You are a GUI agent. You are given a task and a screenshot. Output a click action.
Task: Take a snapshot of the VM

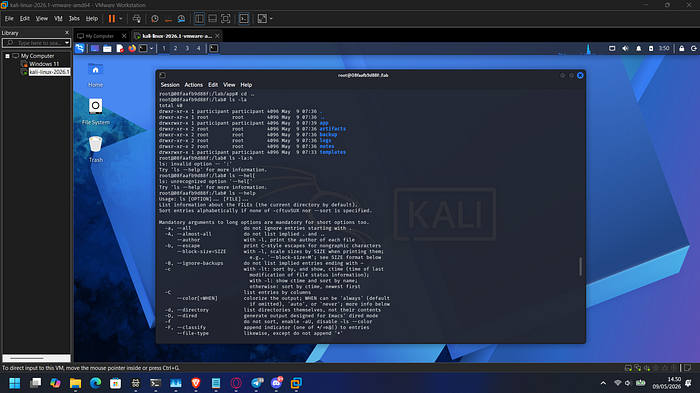pyautogui.click(x=154, y=19)
